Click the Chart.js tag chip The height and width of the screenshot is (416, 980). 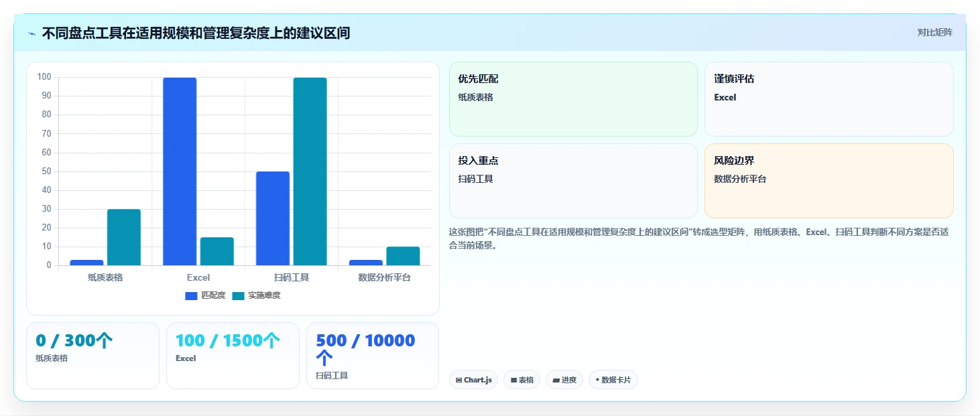pyautogui.click(x=473, y=380)
